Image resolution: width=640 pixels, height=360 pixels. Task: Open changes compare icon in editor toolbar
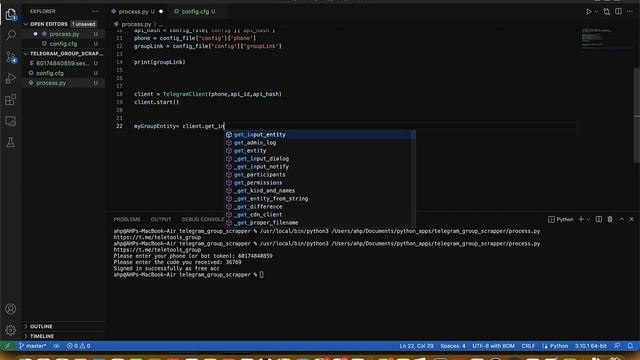[x=607, y=12]
